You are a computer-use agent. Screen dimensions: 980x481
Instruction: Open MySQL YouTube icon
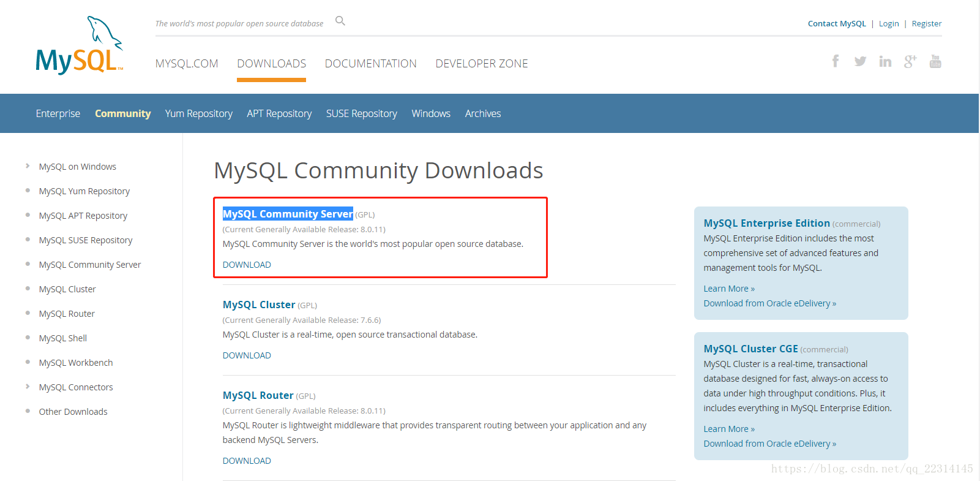(x=935, y=61)
